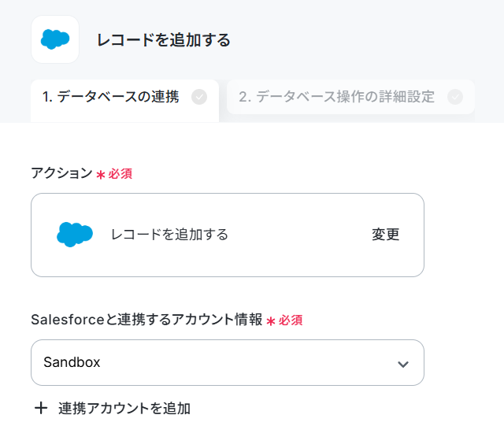Screen dimensions: 504x437
Task: Open the 2. データベース操作の詳細設定 tab
Action: point(350,97)
